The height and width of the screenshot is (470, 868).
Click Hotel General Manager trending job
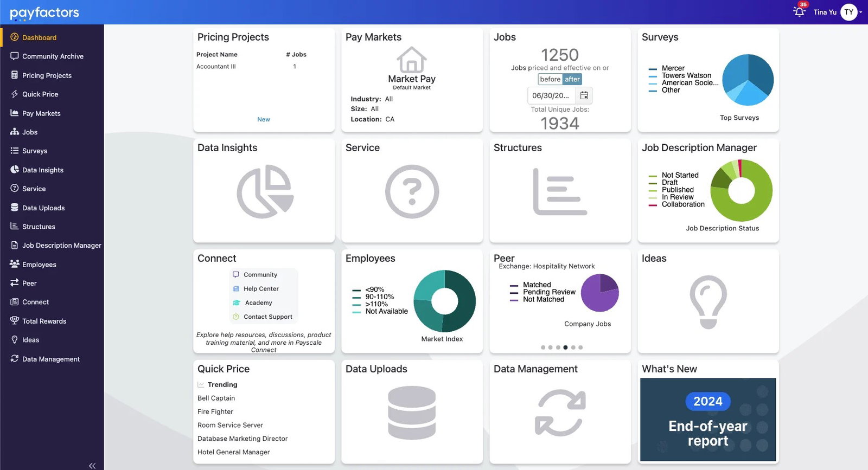[x=233, y=453]
